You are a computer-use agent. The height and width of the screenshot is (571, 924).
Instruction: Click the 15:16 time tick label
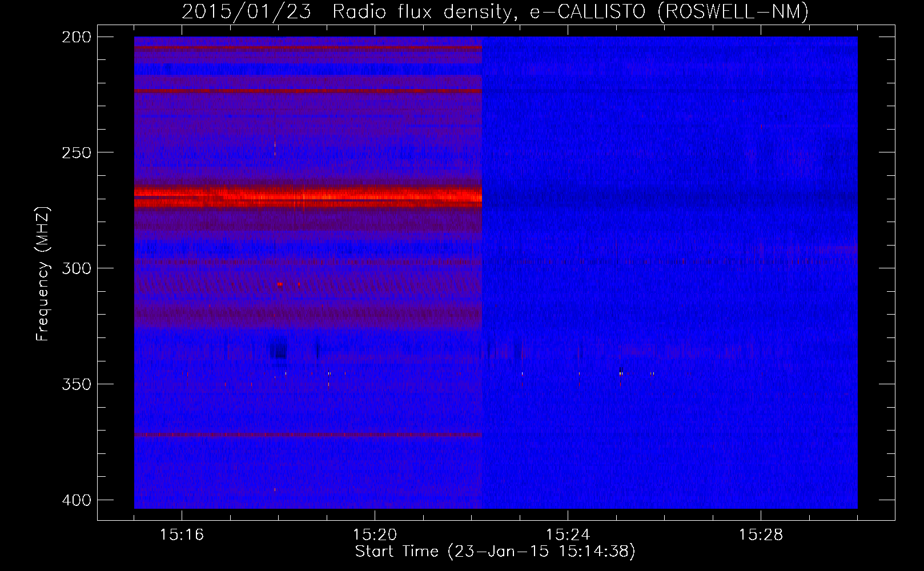point(182,534)
